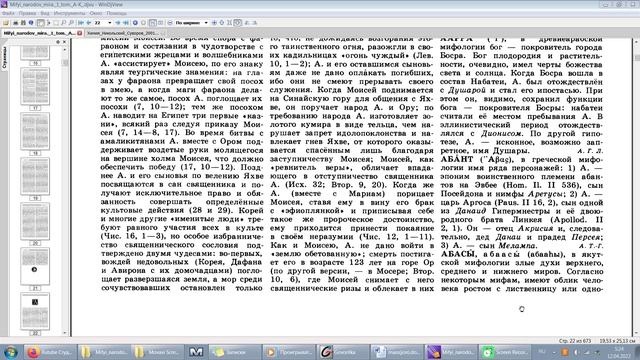Viewport: 640px width, 360px height.
Task: Pin the sidebar thumbnails panel
Action: 58,42
